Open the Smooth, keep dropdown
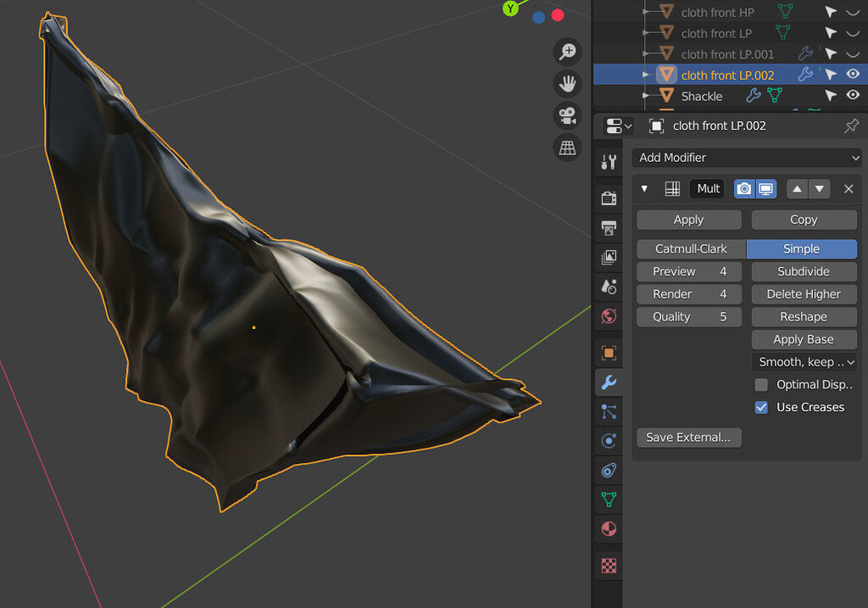Image resolution: width=868 pixels, height=608 pixels. pos(804,361)
